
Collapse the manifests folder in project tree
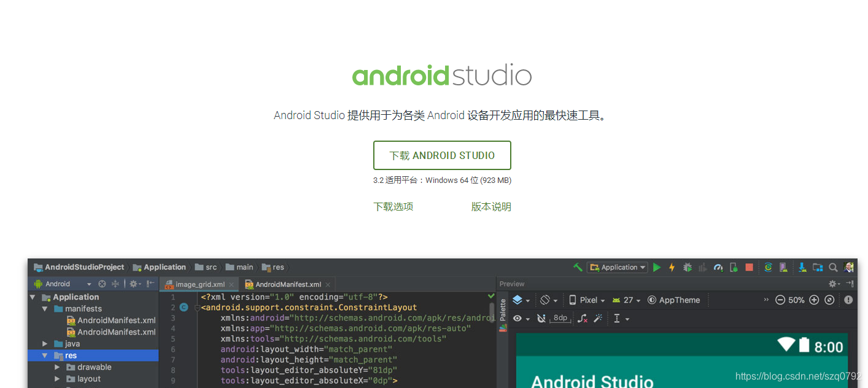[44, 308]
